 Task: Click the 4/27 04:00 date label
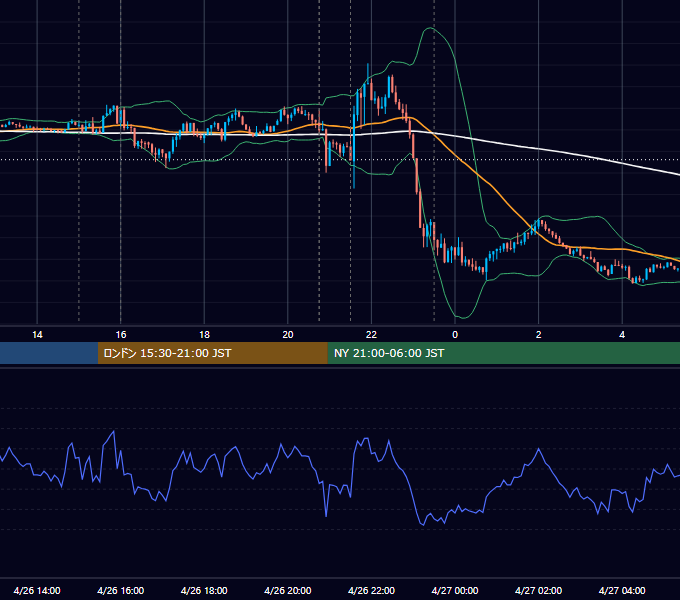tap(622, 590)
